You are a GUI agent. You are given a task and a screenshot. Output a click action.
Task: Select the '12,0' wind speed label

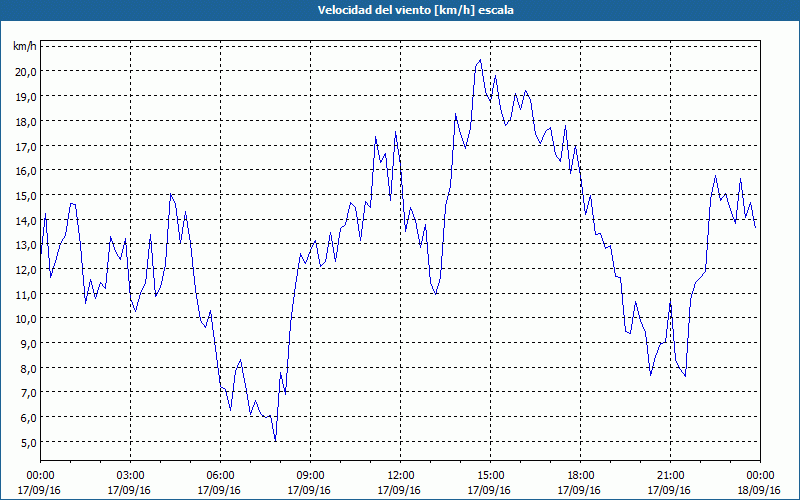26,270
